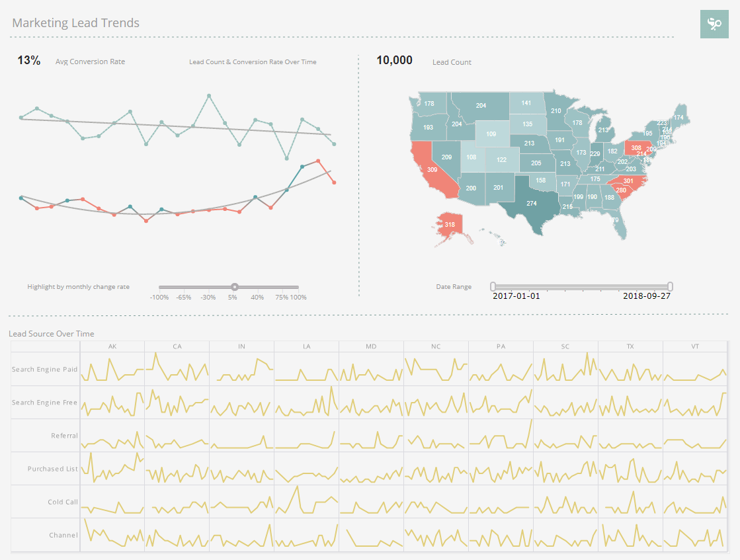The width and height of the screenshot is (740, 560).
Task: Click the Referral row label
Action: pos(65,435)
